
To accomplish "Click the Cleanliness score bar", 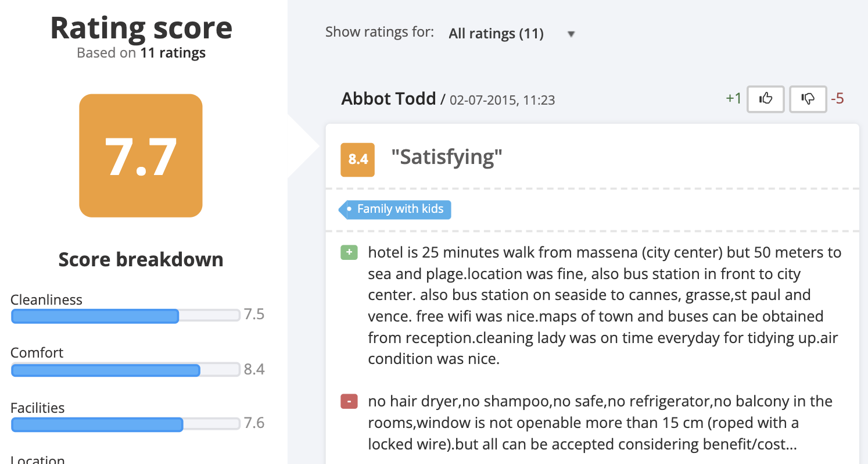I will [x=125, y=316].
